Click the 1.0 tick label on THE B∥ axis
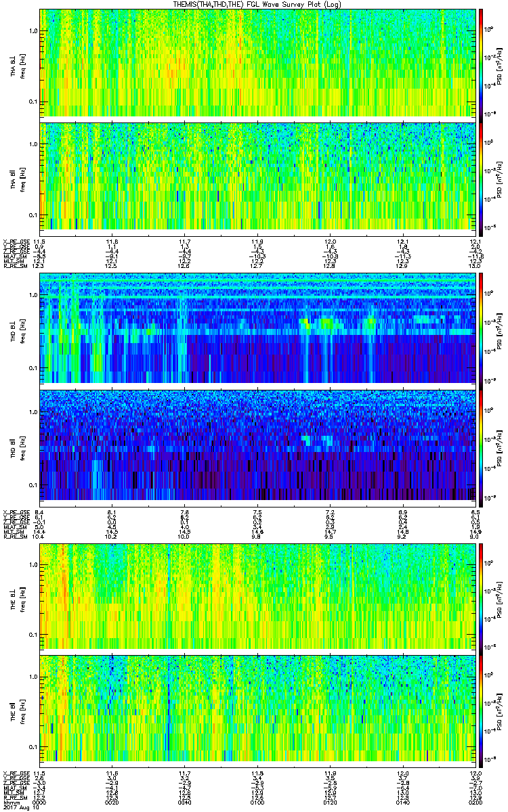 coord(33,677)
